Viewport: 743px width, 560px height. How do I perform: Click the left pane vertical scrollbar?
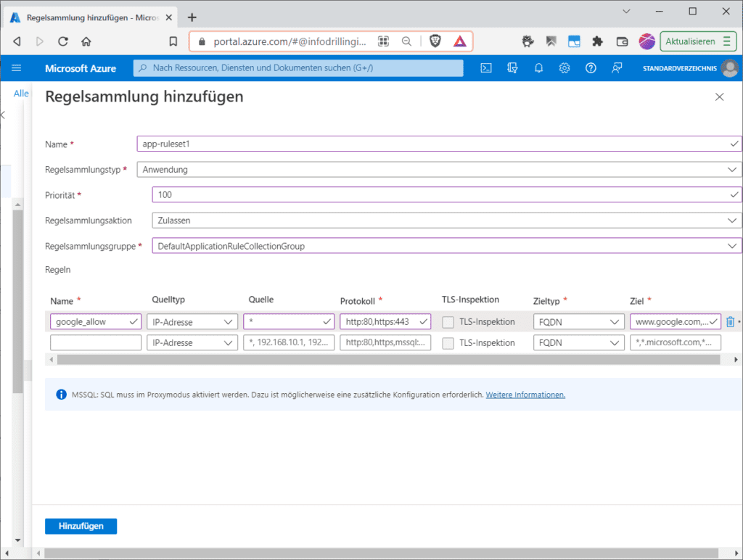17,301
